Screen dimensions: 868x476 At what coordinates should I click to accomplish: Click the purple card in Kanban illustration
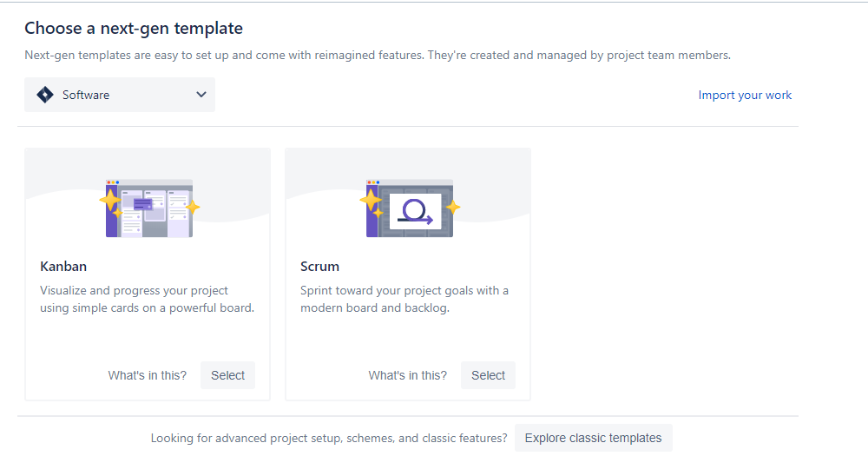coord(137,204)
